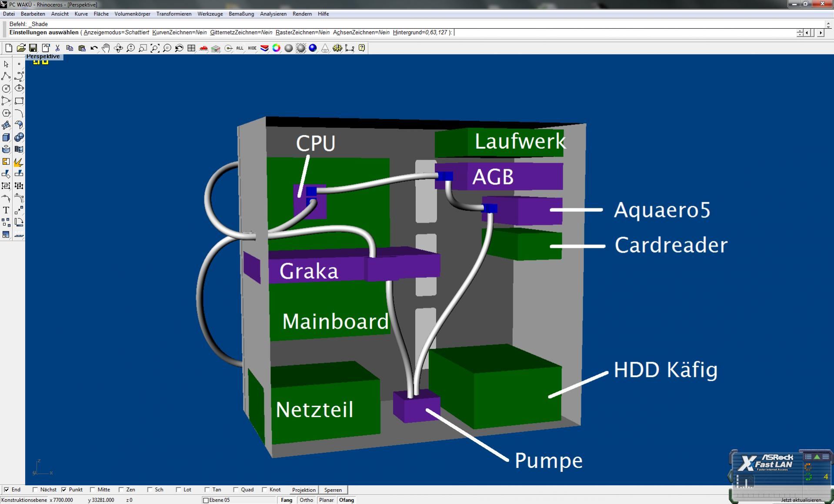The image size is (834, 504).
Task: Click Jetzt aktualisieren in the XFast LAN widget
Action: [802, 500]
